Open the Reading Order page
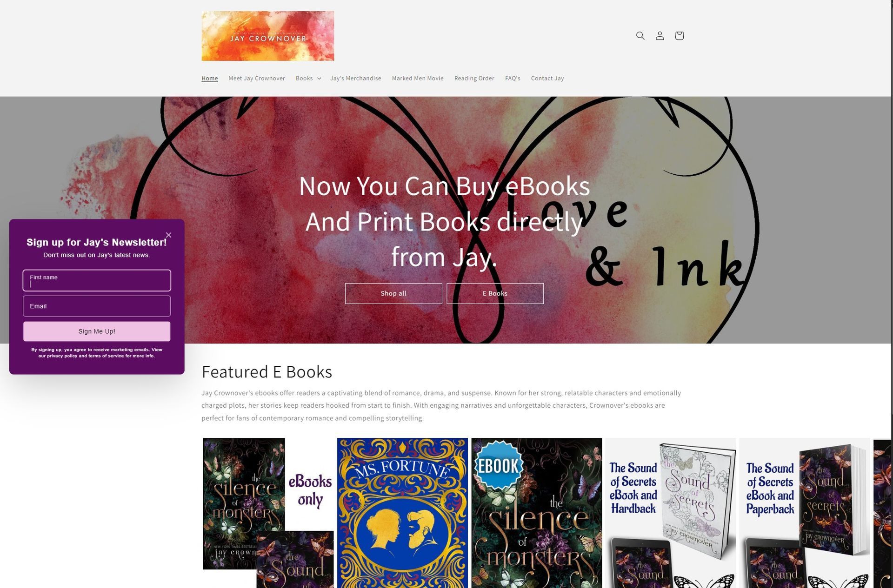The image size is (893, 588). [474, 78]
